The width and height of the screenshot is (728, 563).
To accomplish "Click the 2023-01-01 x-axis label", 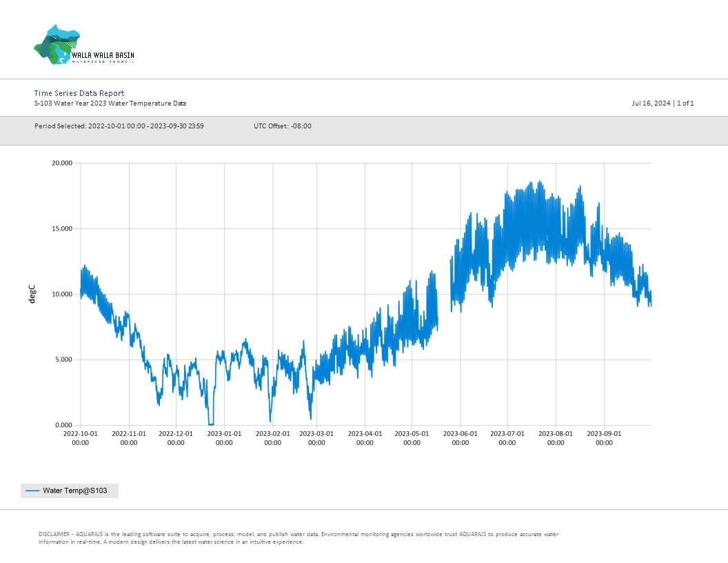I will (x=224, y=438).
